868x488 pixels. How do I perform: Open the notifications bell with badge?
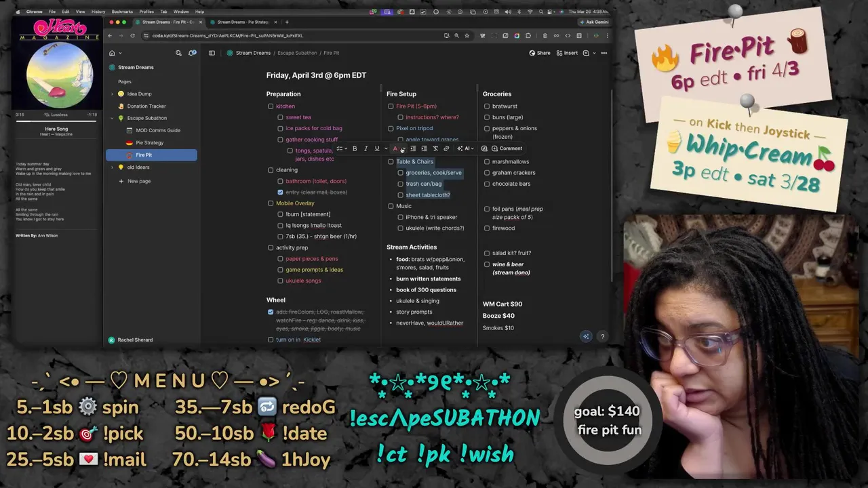coord(193,53)
